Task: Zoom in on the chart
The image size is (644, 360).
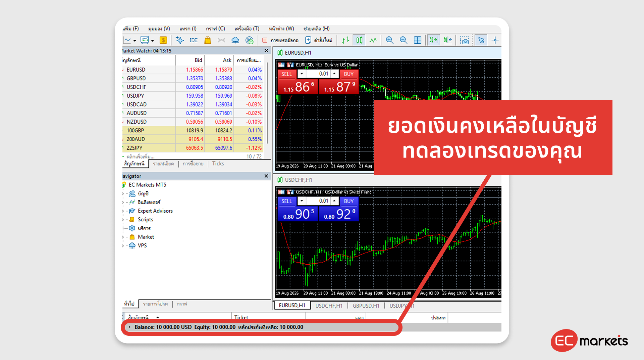Action: point(389,40)
